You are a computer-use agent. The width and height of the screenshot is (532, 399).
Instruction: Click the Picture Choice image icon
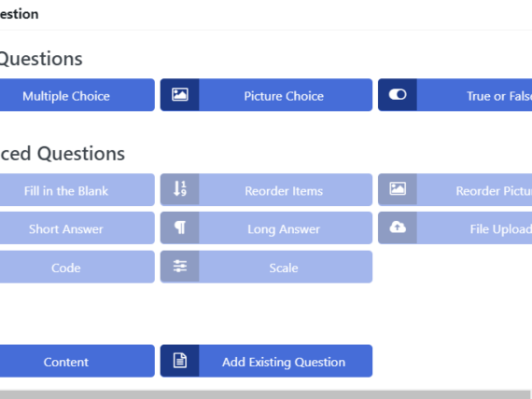180,94
